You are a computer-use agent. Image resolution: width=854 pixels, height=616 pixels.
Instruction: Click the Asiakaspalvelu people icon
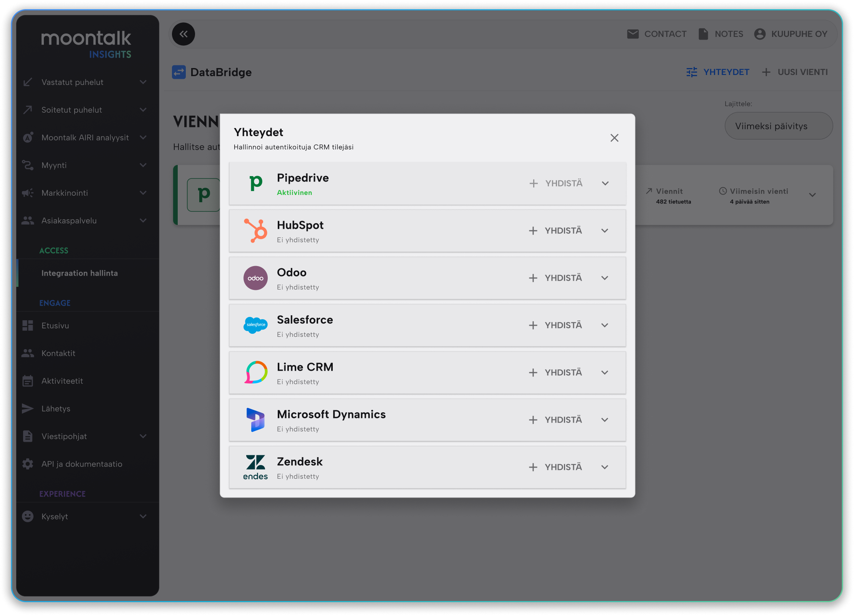click(x=28, y=220)
